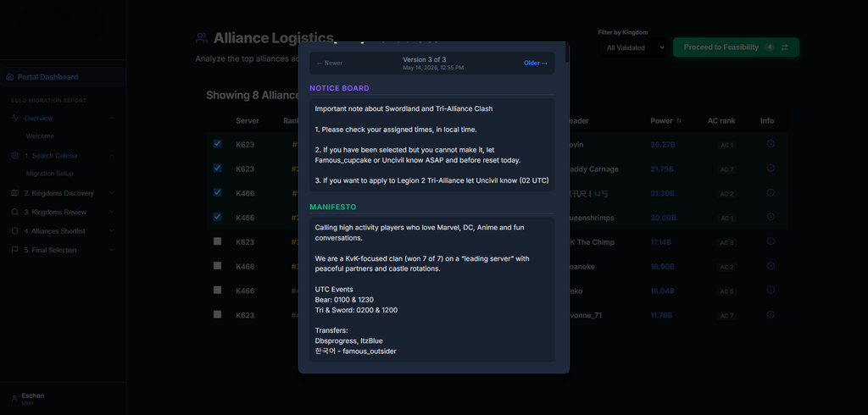
Task: Click the Kingdoms Review magnifier icon
Action: [15, 212]
